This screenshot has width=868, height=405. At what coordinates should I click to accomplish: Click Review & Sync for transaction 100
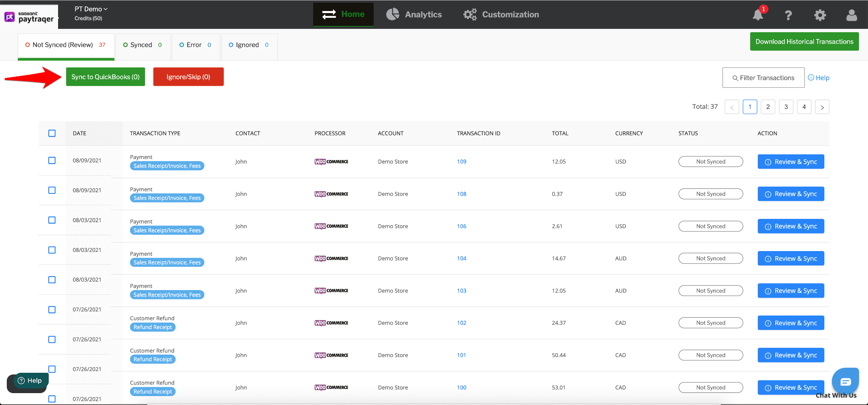tap(791, 387)
